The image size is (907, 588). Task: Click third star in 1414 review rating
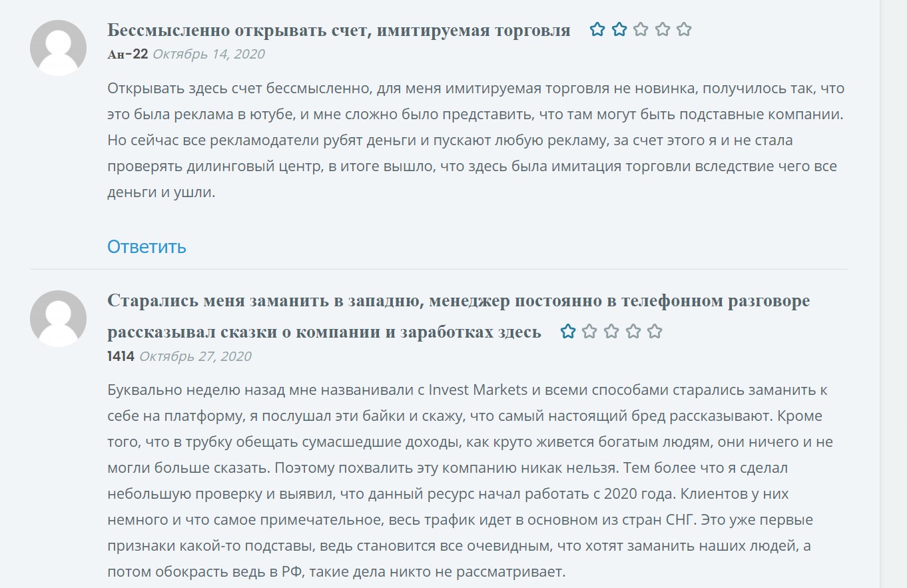[611, 332]
